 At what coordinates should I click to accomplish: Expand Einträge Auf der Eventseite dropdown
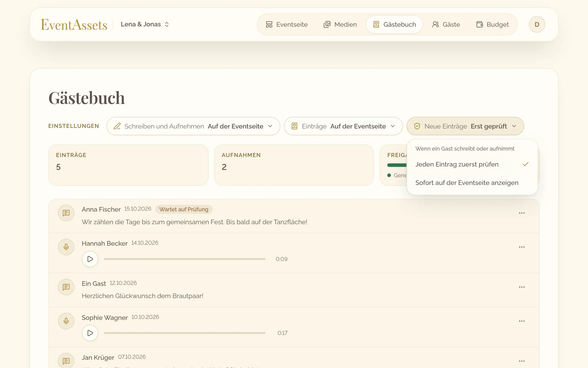point(343,126)
